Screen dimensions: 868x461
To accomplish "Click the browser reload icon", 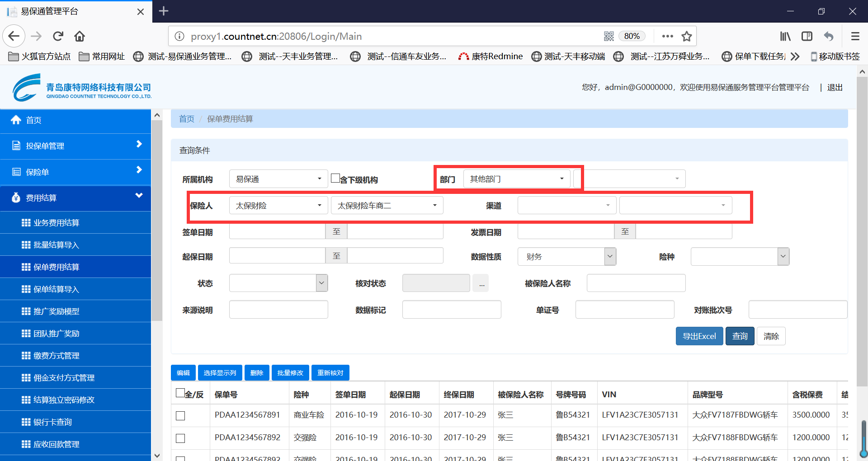I will (58, 36).
